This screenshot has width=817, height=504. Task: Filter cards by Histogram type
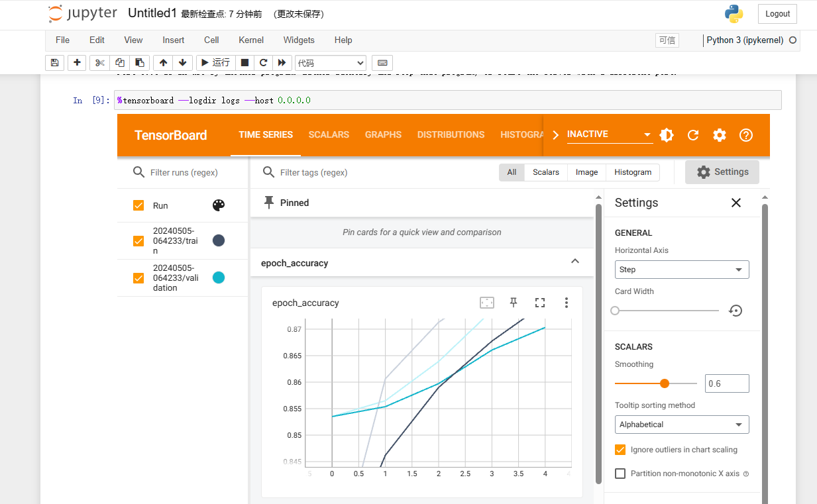pyautogui.click(x=632, y=172)
